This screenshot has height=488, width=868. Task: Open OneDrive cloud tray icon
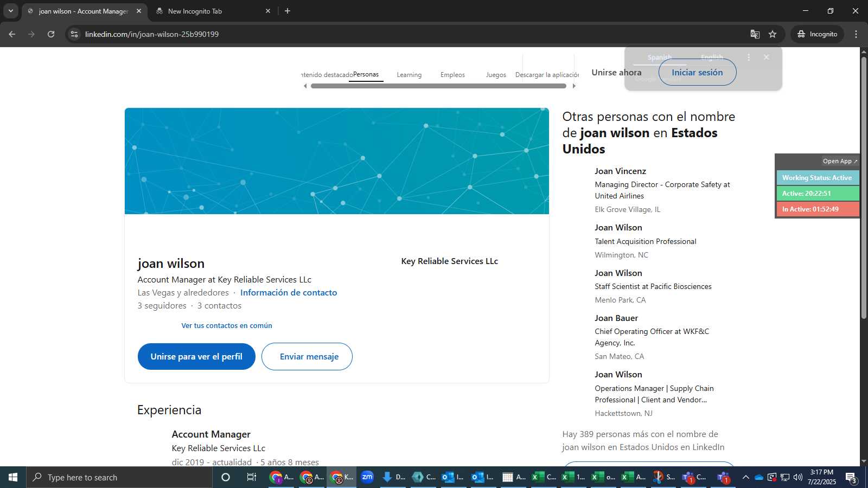tap(758, 477)
